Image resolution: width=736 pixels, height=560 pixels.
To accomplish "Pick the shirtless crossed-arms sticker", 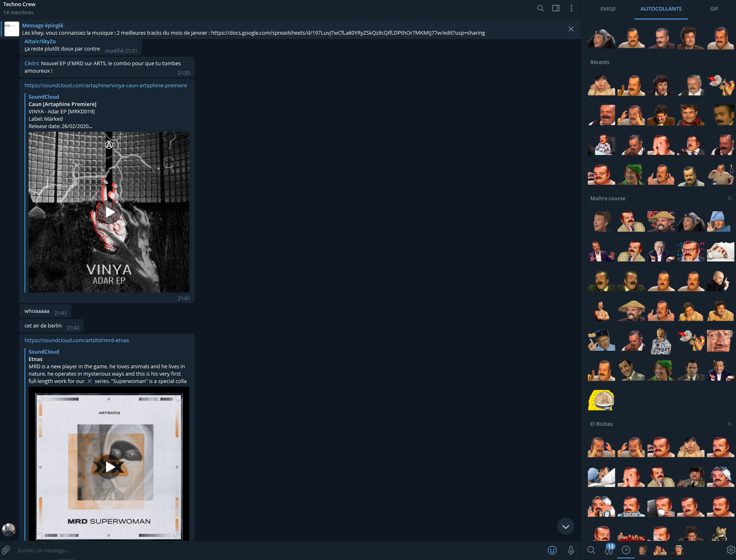I will pyautogui.click(x=601, y=311).
